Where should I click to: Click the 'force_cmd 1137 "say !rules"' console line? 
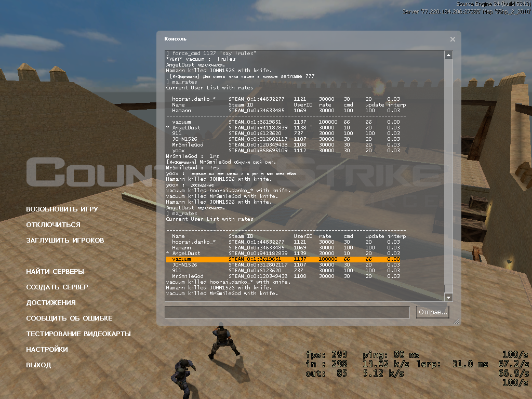coord(211,54)
